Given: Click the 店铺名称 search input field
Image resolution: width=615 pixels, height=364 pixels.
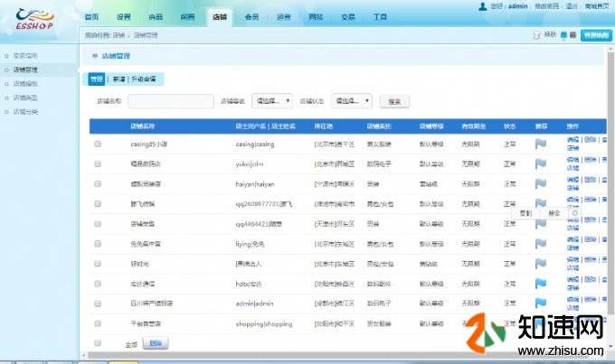Looking at the screenshot, I should (171, 101).
